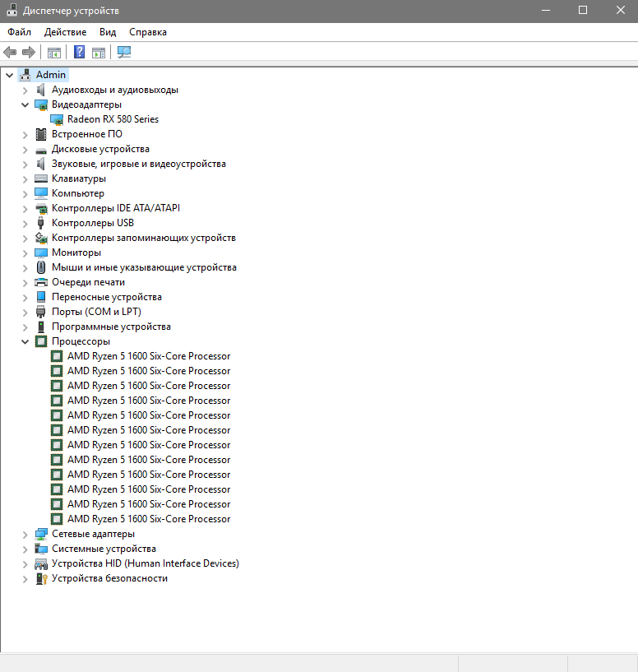Click the Дисковые устройства drive icon
Viewport: 638px width, 672px height.
pyautogui.click(x=41, y=151)
